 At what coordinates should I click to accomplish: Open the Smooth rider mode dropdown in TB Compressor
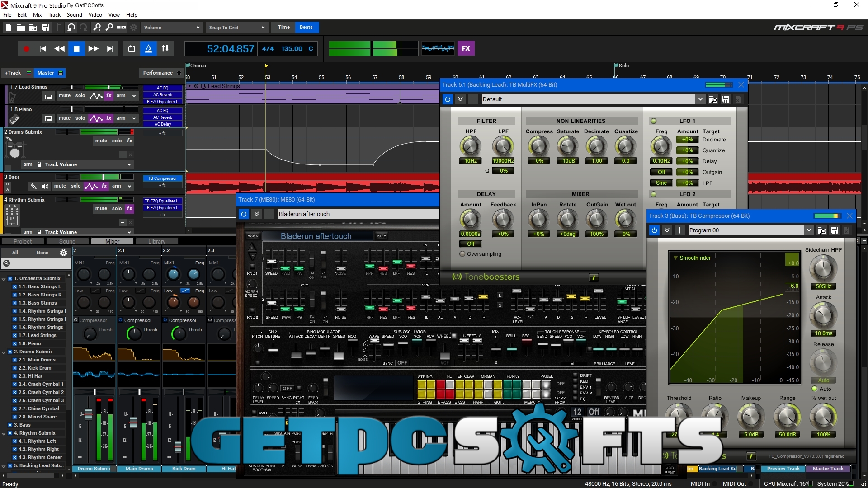pyautogui.click(x=692, y=258)
